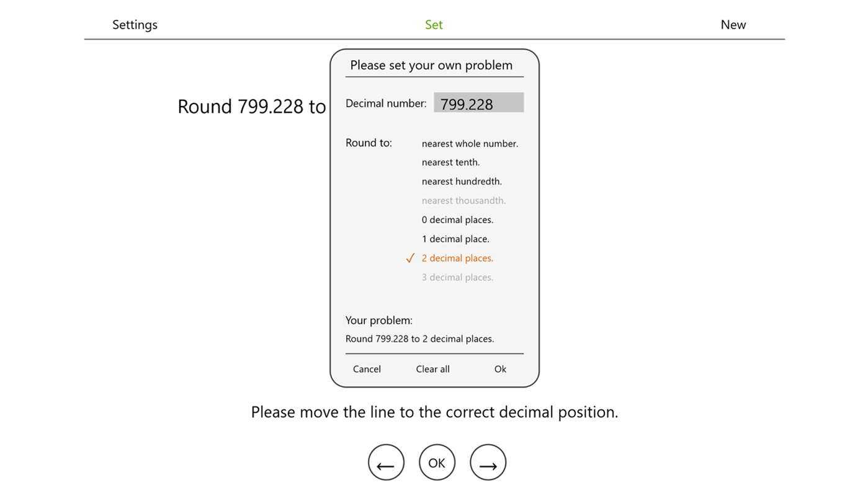The width and height of the screenshot is (868, 488).
Task: Switch to the Set tab
Action: click(x=434, y=24)
